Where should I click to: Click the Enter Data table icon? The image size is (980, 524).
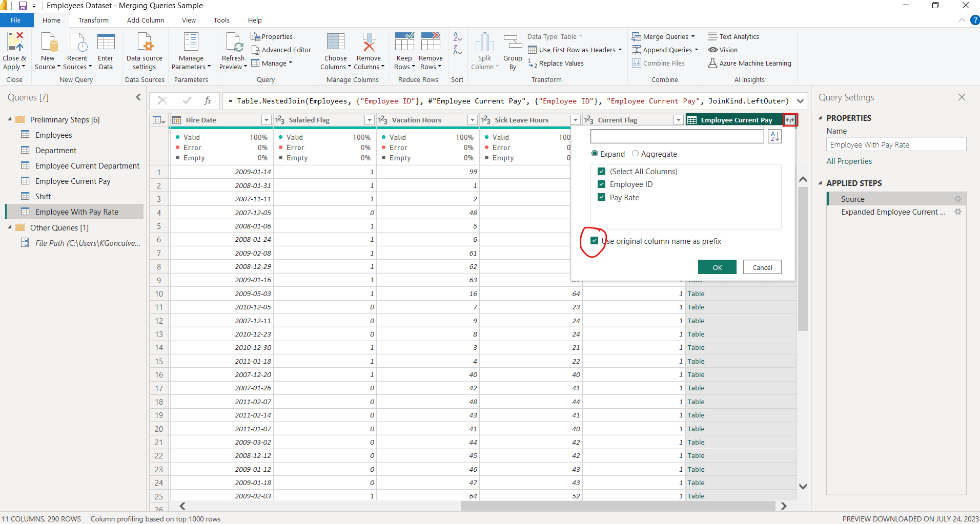pos(106,42)
